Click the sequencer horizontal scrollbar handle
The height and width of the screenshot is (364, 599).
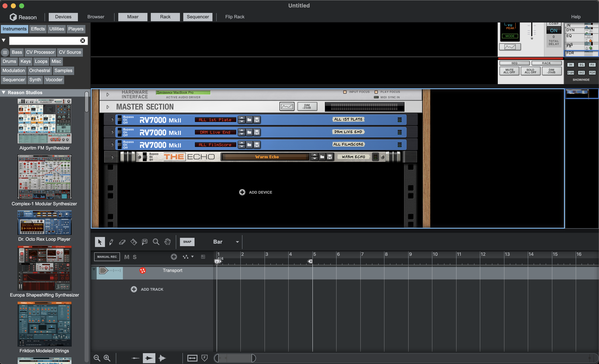(235, 358)
